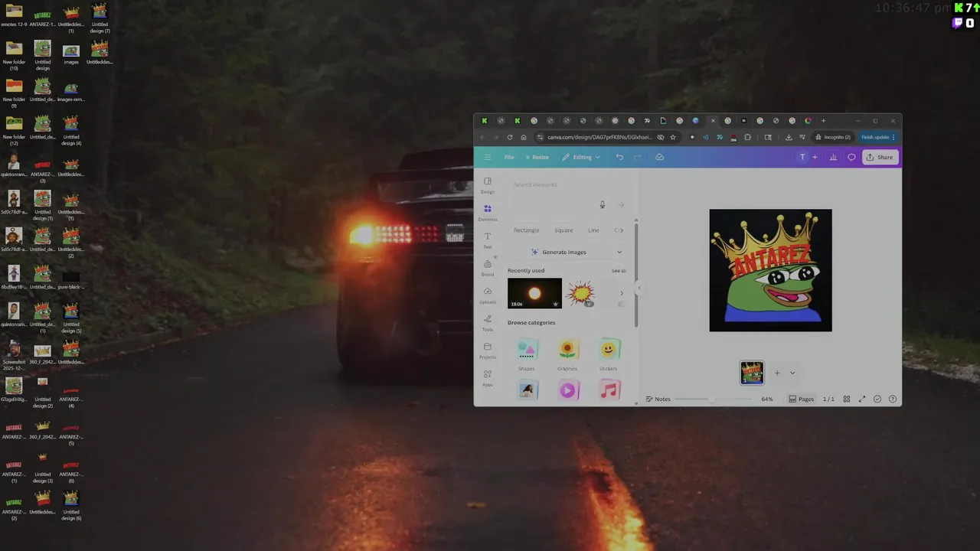Click the microphone voice search icon
This screenshot has height=551, width=980.
tap(603, 204)
